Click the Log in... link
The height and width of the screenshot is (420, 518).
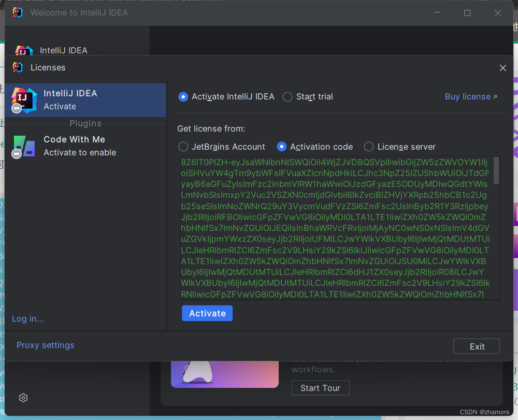28,318
